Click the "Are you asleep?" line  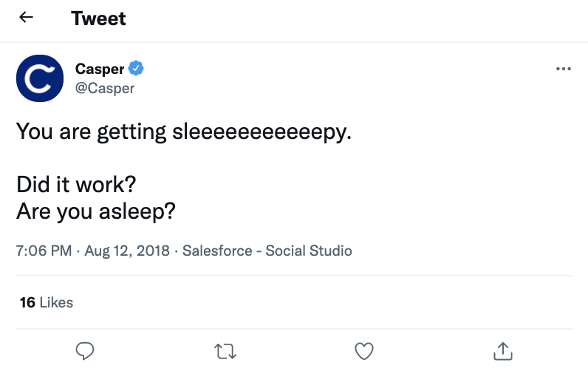[95, 211]
